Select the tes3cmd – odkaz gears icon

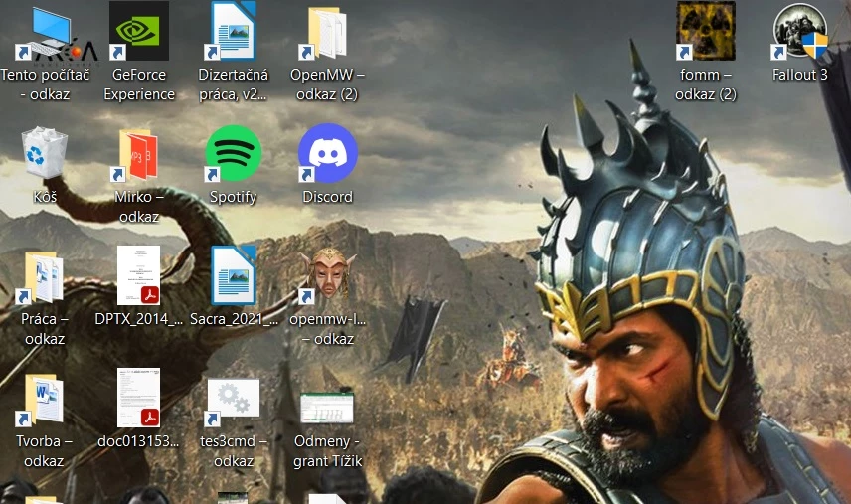click(233, 403)
